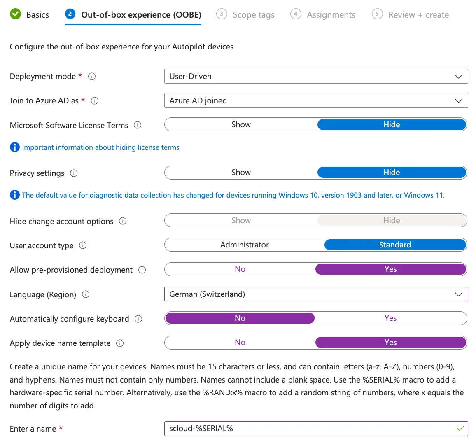
Task: Click the User account type info icon
Action: point(83,245)
